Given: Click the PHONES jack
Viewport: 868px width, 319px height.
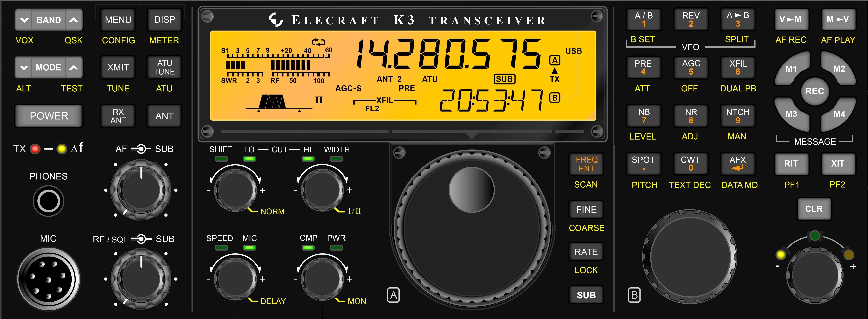Looking at the screenshot, I should 48,201.
